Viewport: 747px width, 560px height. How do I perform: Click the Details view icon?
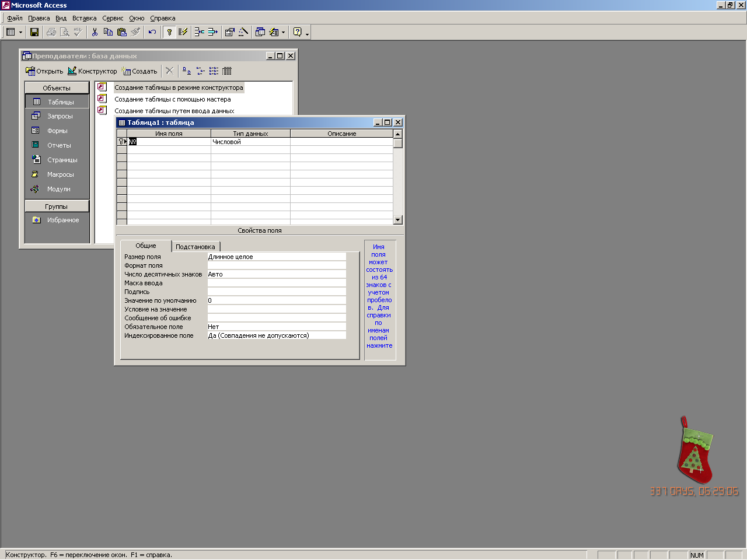click(227, 71)
